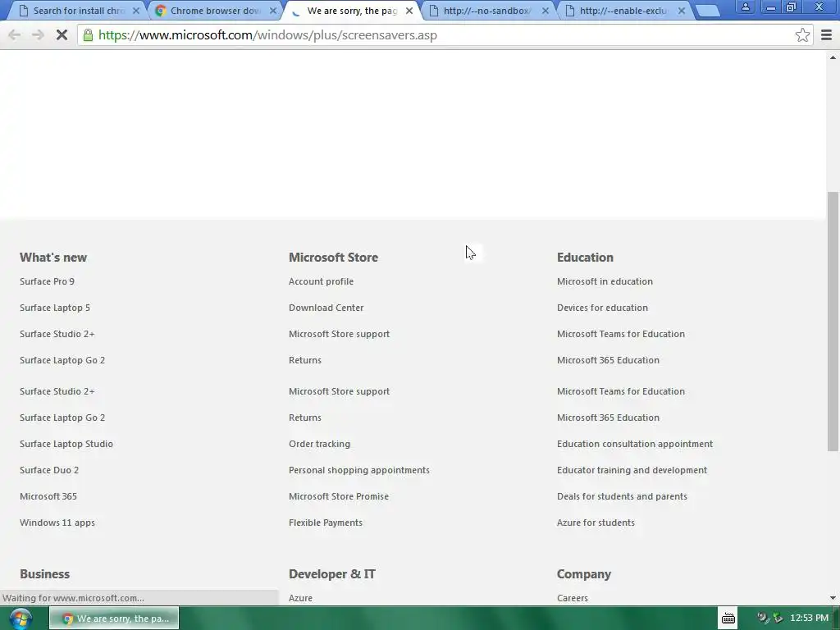Close the 'http://--enable-exclu' tab
840x630 pixels.
click(682, 11)
